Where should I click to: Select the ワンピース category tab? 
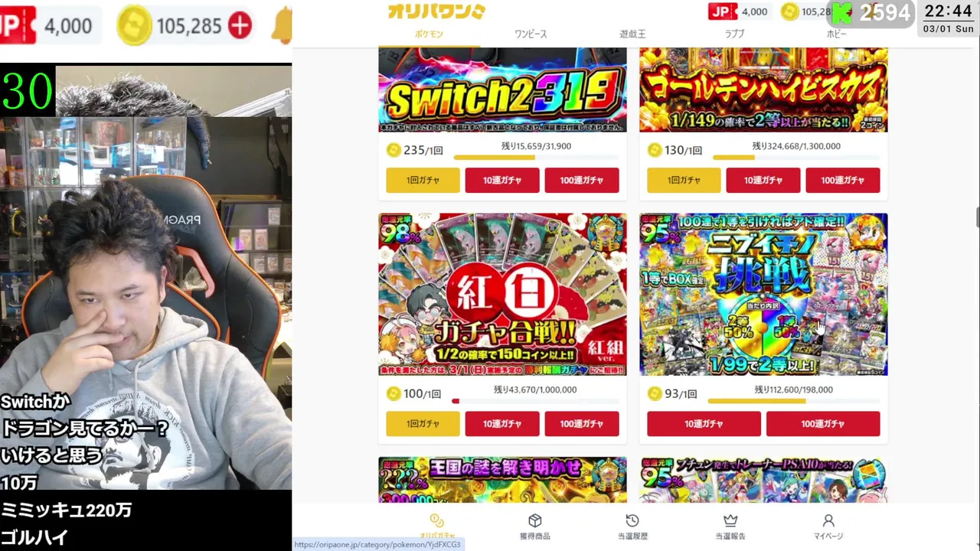531,34
